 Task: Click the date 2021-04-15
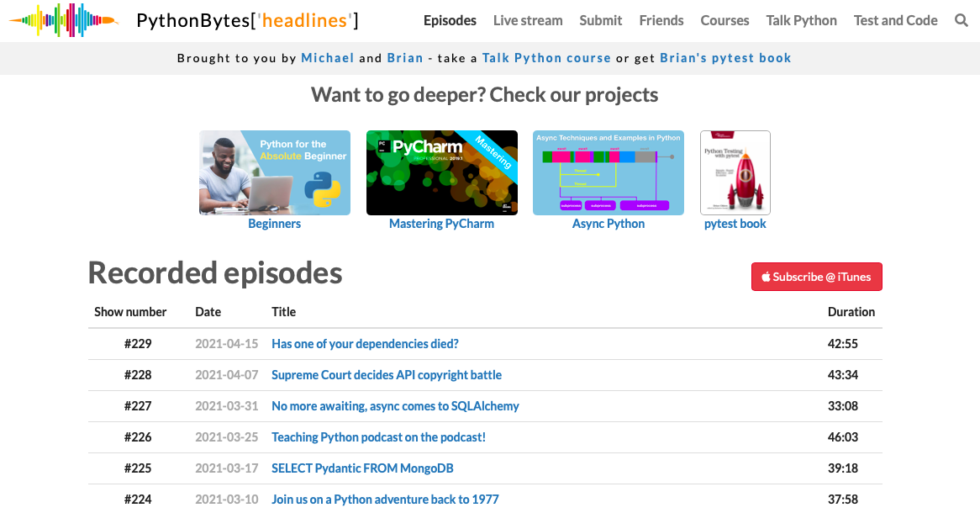click(226, 343)
